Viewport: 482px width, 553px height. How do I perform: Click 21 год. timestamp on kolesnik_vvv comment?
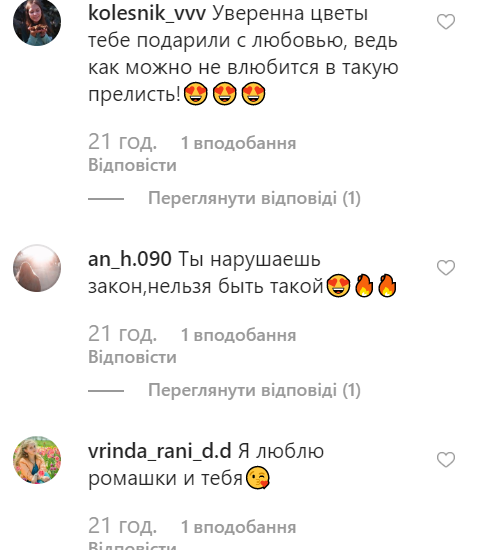(122, 142)
